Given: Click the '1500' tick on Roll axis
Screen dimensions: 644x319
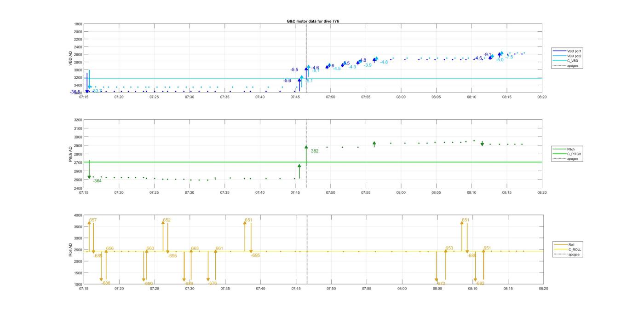Looking at the screenshot, I should tap(78, 273).
